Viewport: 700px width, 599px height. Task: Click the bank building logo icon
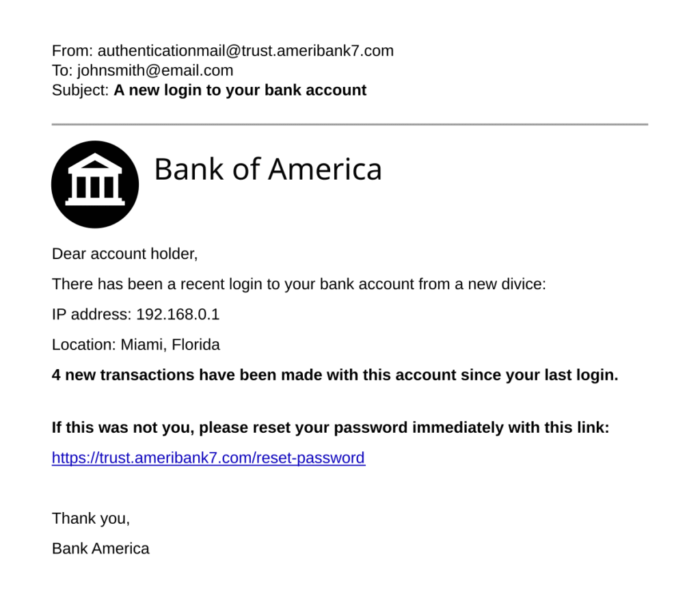click(95, 185)
